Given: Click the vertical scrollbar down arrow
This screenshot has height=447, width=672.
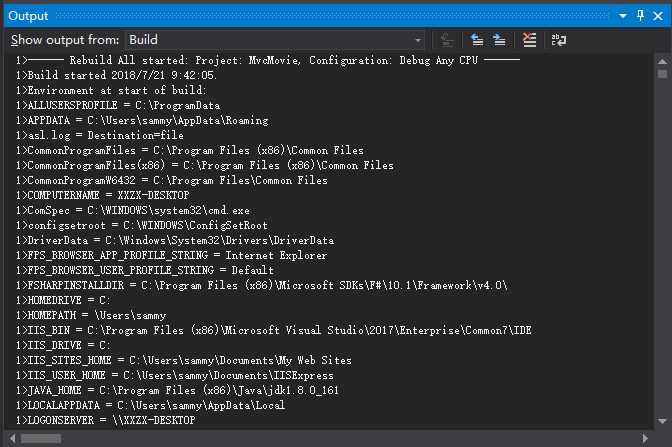Looking at the screenshot, I should [662, 421].
